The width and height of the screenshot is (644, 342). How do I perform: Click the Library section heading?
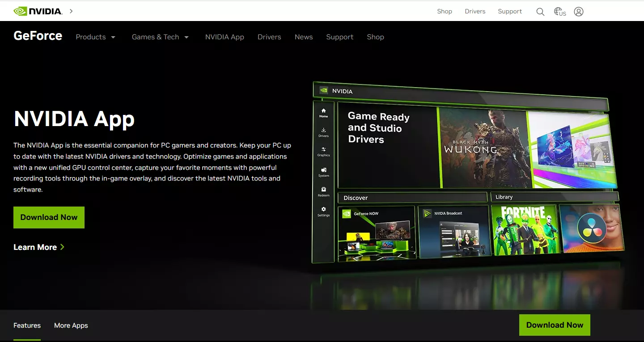pos(504,197)
